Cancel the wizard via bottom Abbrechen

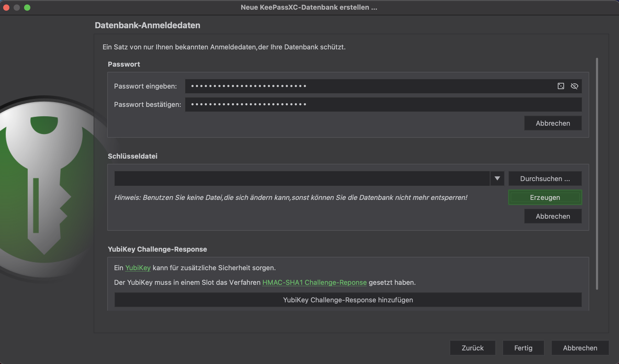tap(580, 348)
